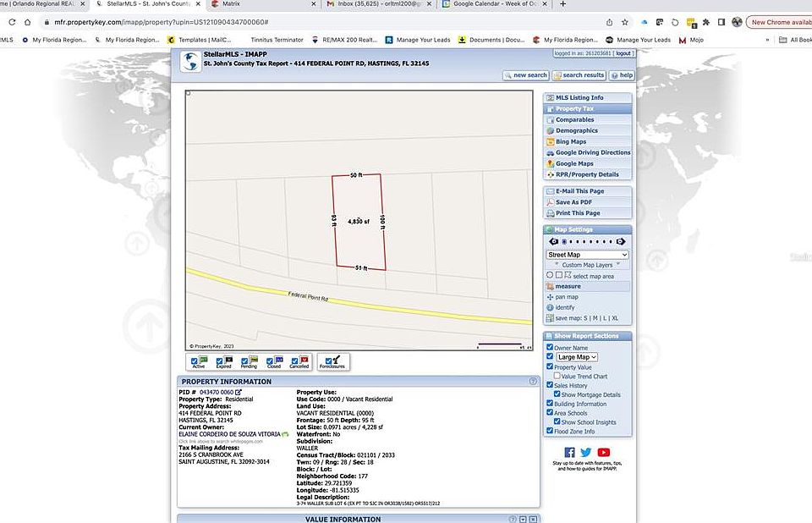Image resolution: width=812 pixels, height=523 pixels.
Task: Click the new search button
Action: click(525, 75)
